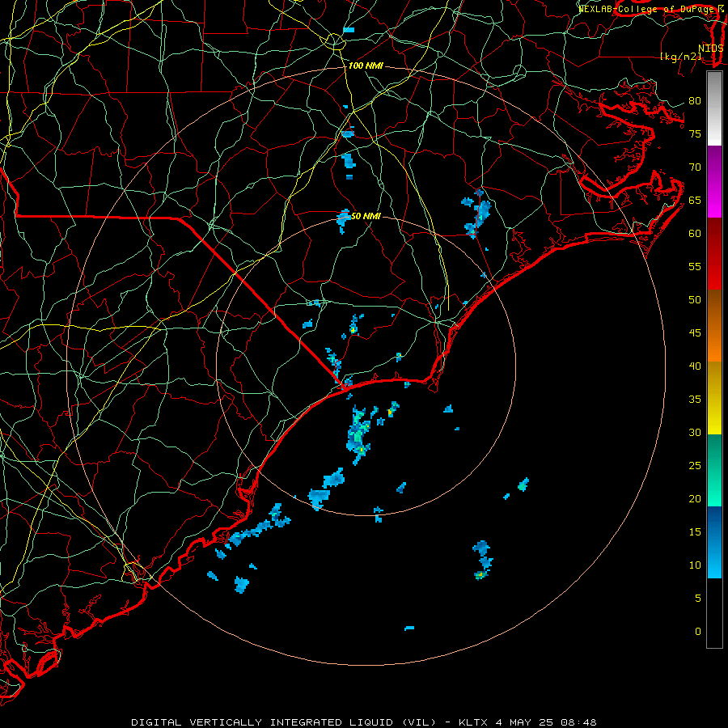Click the "NIDS" label above the color scale
This screenshot has width=728, height=728.
(710, 48)
